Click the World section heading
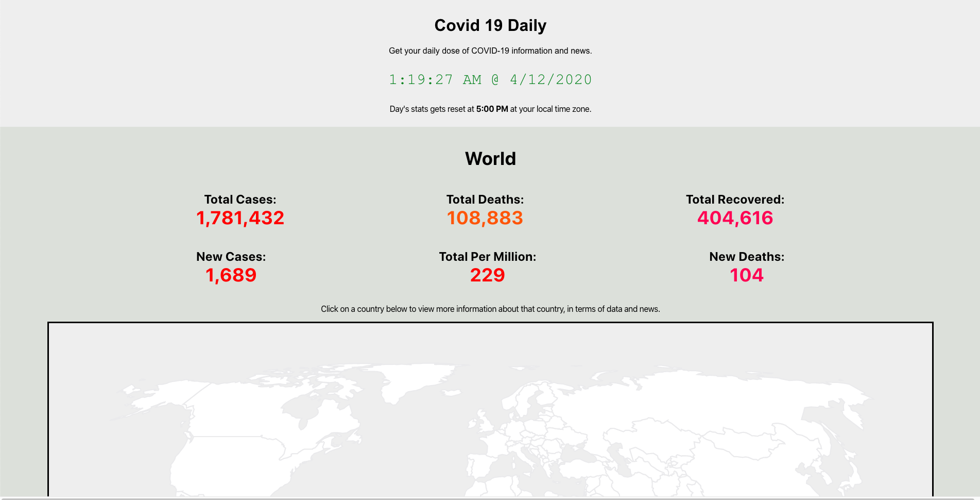980x500 pixels. click(490, 159)
